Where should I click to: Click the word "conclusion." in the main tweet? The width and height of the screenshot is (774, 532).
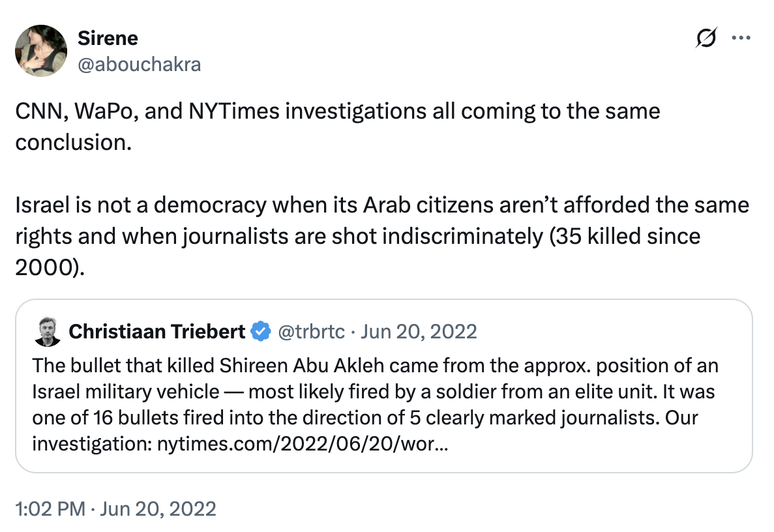pos(70,141)
